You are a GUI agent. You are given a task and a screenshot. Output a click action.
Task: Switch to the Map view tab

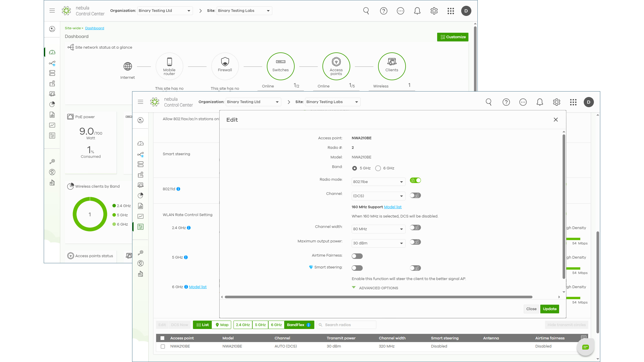point(221,325)
